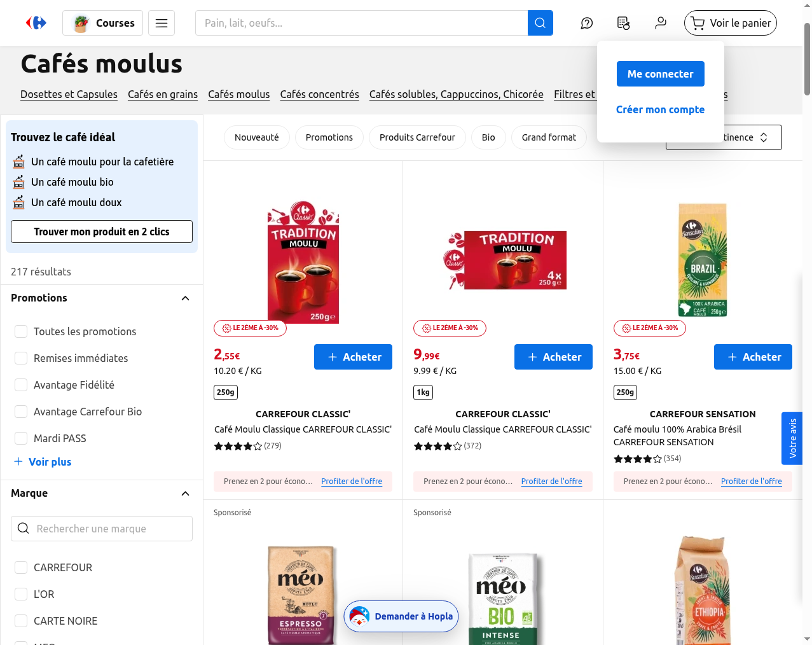Image resolution: width=812 pixels, height=645 pixels.
Task: Open the chat help icon in header
Action: [x=586, y=23]
